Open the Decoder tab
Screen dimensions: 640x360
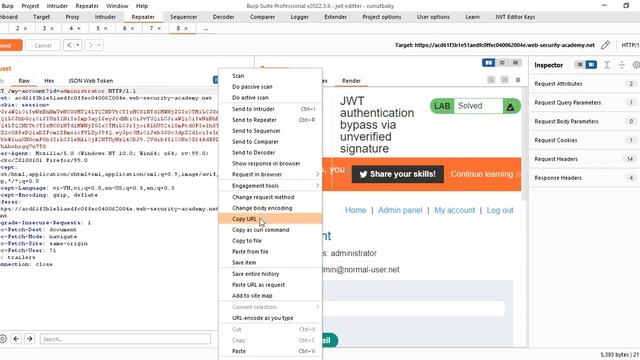click(223, 17)
